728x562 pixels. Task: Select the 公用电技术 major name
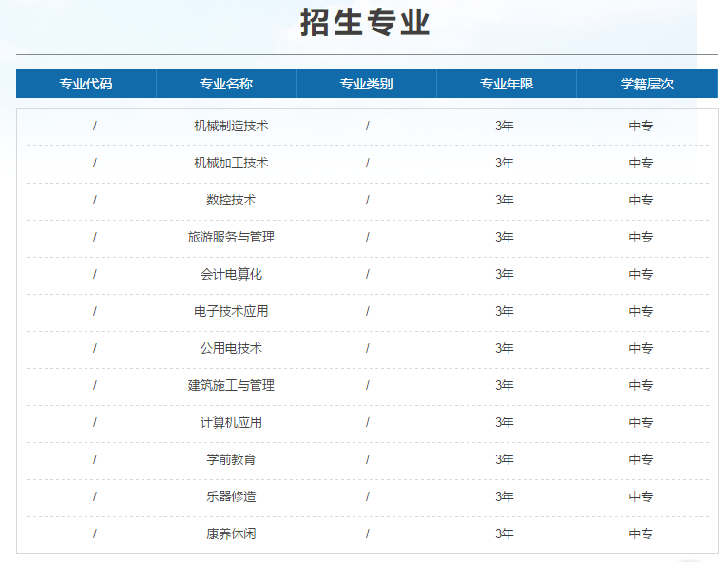pos(231,348)
